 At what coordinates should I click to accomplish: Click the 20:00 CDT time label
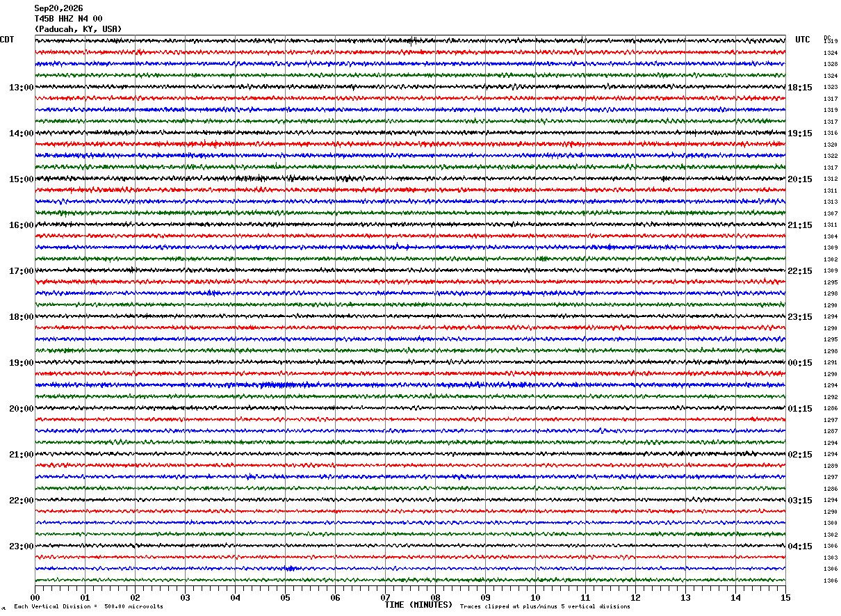click(x=21, y=409)
